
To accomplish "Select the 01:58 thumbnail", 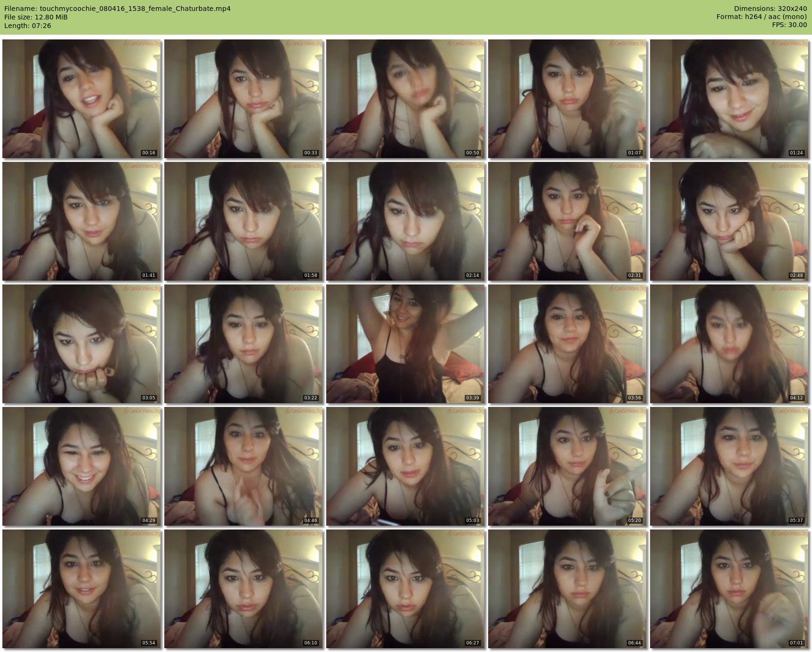I will [244, 221].
